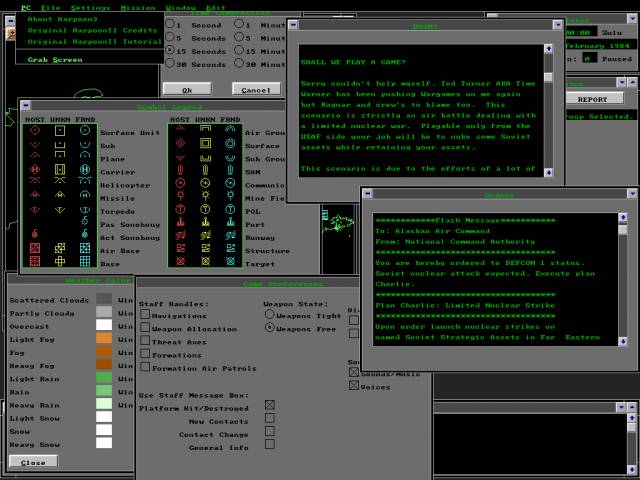Click hostile Act Sonobouy symbol
This screenshot has height=480, width=640.
tap(35, 234)
